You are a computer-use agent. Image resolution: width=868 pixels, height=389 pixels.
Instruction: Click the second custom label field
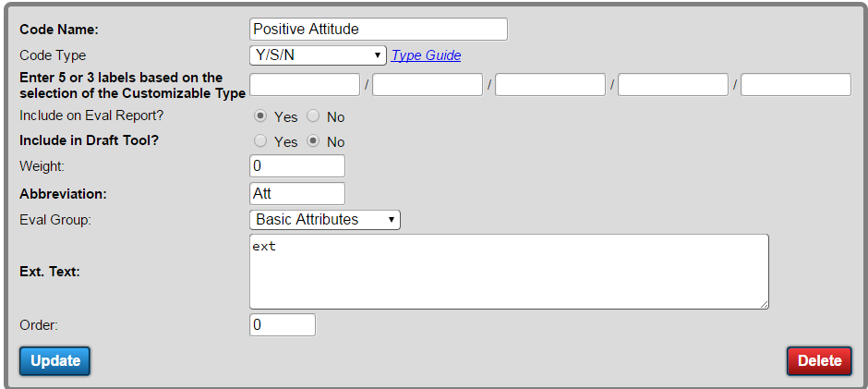tap(428, 85)
